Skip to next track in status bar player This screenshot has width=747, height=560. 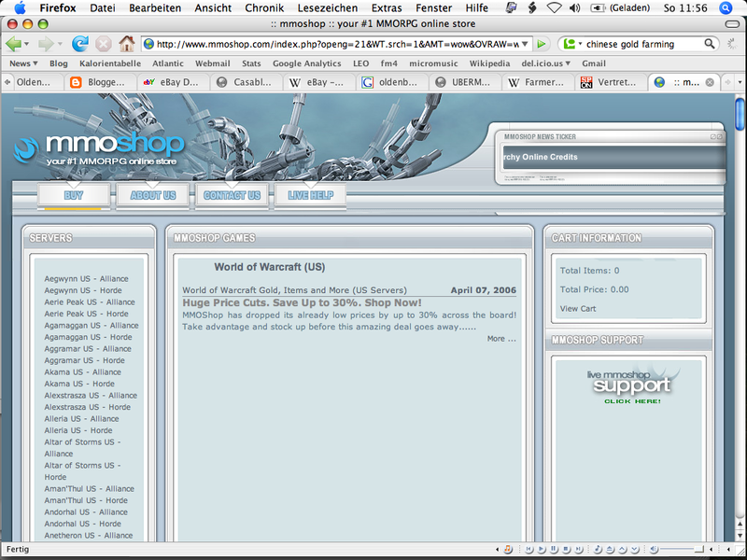[579, 550]
